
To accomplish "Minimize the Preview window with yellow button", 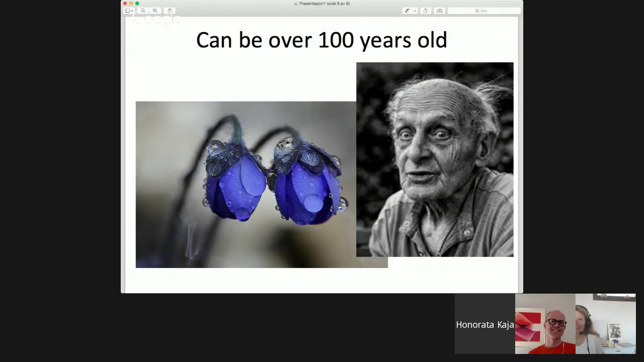I will tap(131, 4).
